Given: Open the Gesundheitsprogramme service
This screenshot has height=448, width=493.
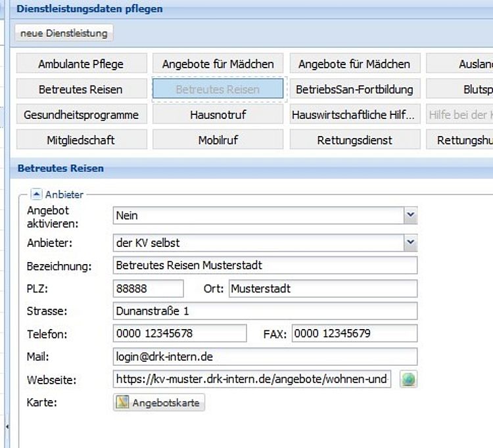Looking at the screenshot, I should 81,114.
